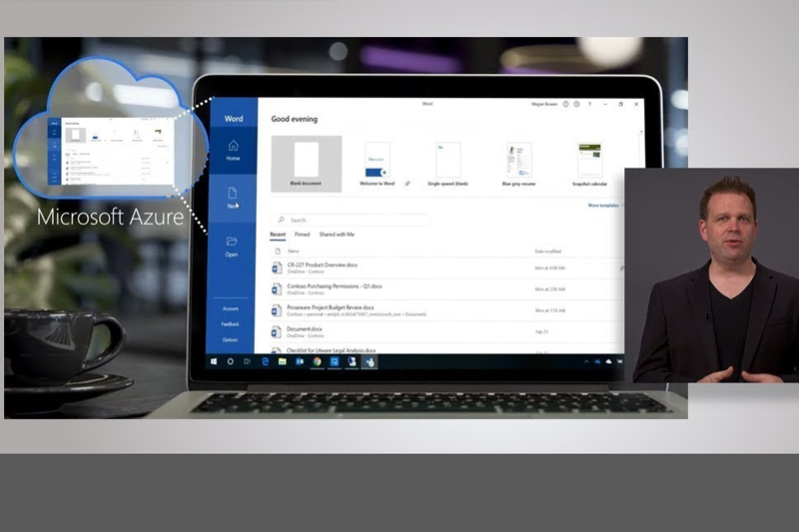Switch to the Recent tab
The image size is (799, 532).
[278, 235]
